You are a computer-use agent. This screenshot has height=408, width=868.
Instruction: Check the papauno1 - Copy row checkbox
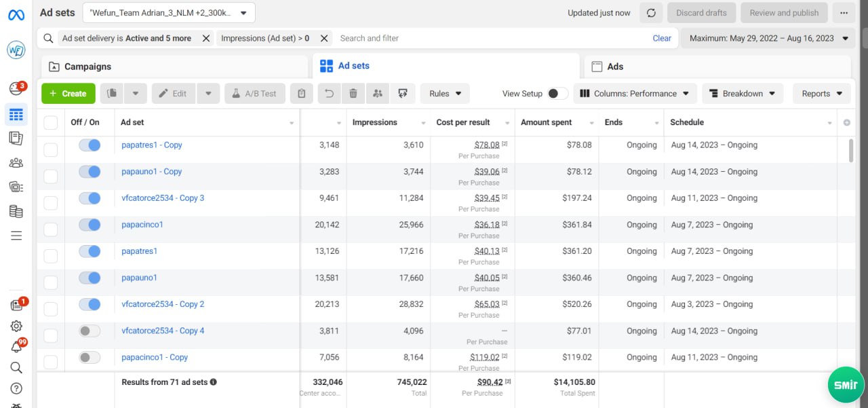[51, 177]
